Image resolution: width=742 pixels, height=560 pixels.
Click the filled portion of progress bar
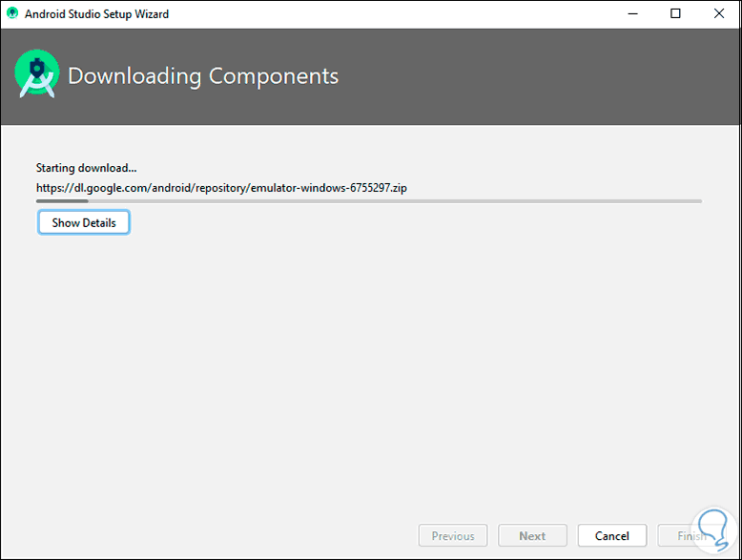[62, 201]
